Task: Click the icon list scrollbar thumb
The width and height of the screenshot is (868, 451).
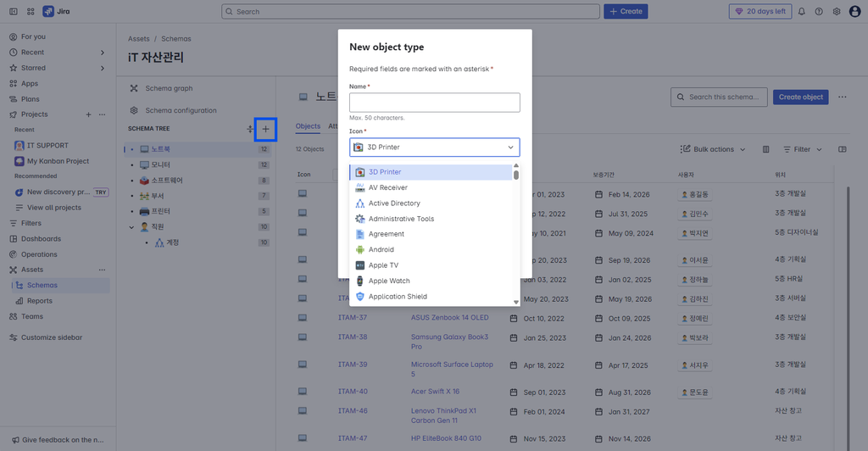Action: pyautogui.click(x=516, y=175)
